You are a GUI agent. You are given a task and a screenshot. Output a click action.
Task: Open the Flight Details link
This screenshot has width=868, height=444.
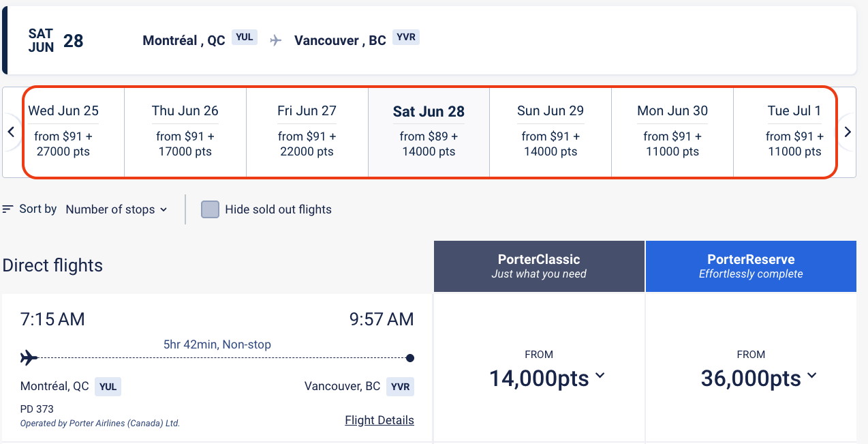coord(379,419)
